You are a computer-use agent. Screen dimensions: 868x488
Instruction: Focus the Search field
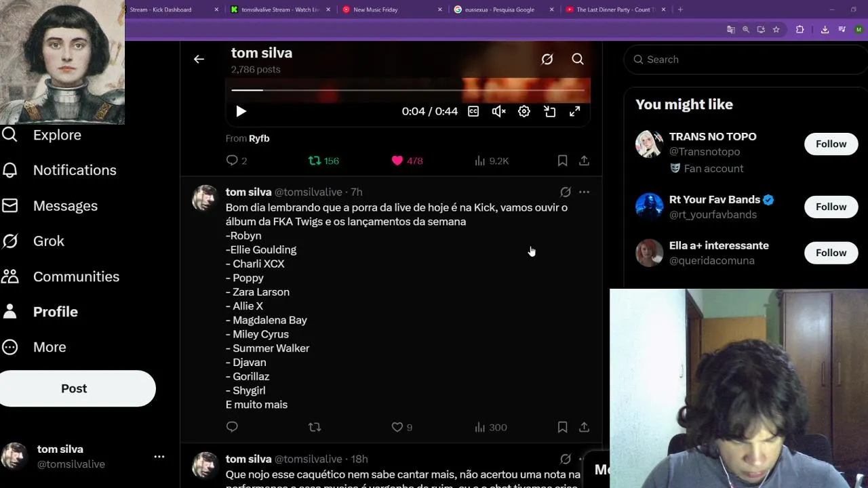(x=746, y=60)
